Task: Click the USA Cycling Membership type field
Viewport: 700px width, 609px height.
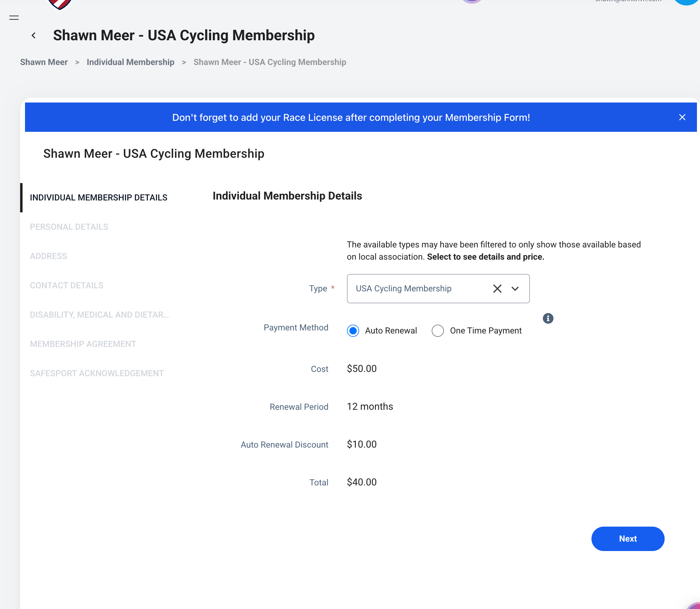Action: click(x=438, y=289)
